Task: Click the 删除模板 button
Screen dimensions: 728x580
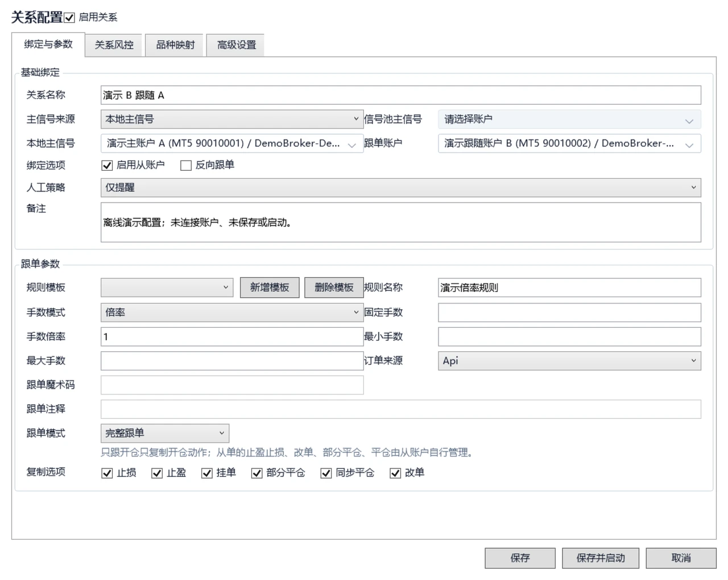Action: pyautogui.click(x=334, y=287)
